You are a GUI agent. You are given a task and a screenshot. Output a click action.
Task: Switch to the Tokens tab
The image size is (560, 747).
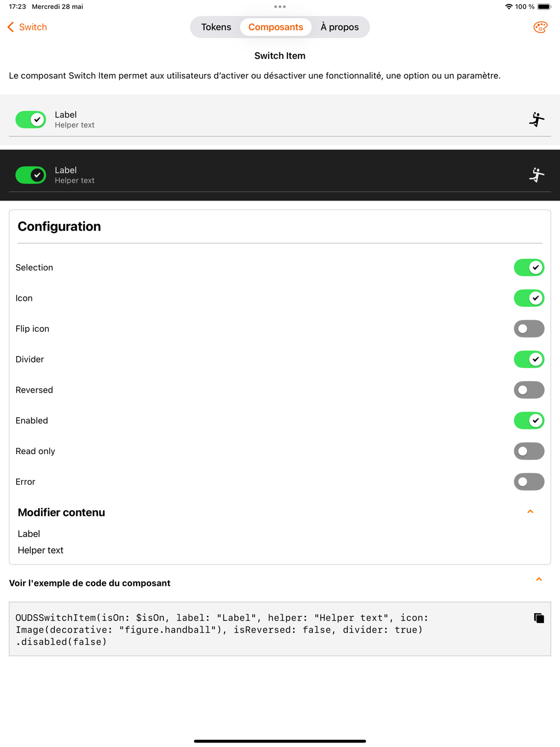click(x=216, y=27)
